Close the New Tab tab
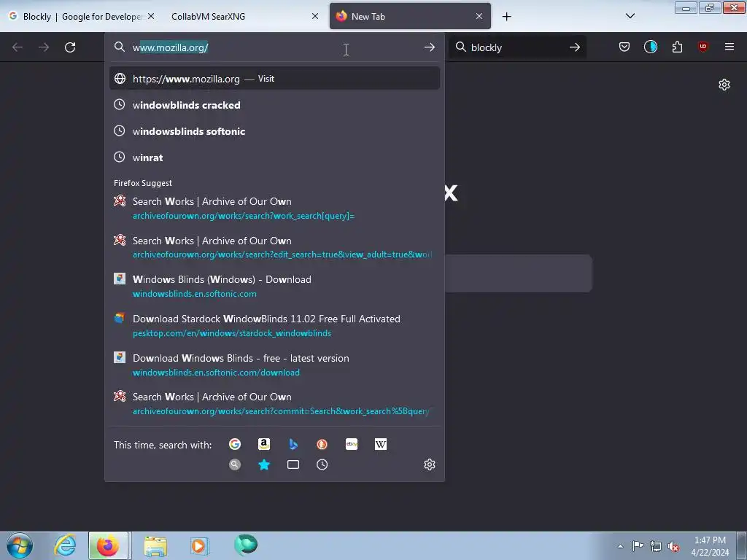The image size is (747, 560). tap(479, 16)
